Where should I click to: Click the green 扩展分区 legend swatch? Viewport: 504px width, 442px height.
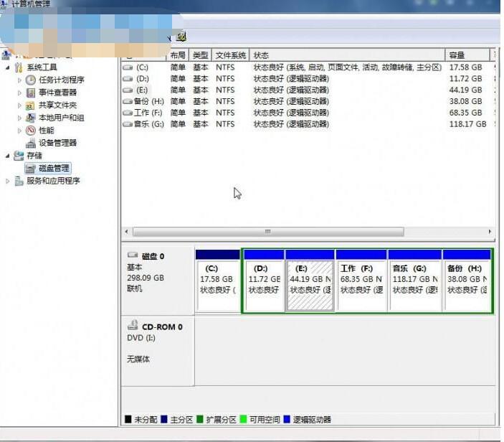coord(200,419)
